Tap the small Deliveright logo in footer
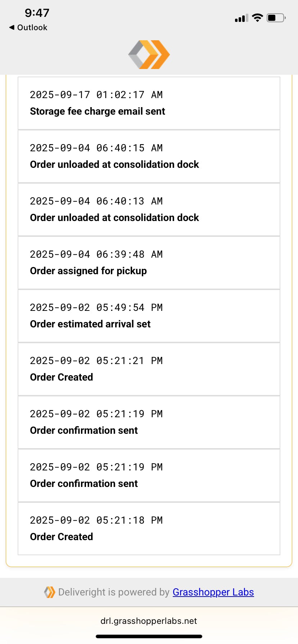Image resolution: width=298 pixels, height=644 pixels. tap(50, 592)
